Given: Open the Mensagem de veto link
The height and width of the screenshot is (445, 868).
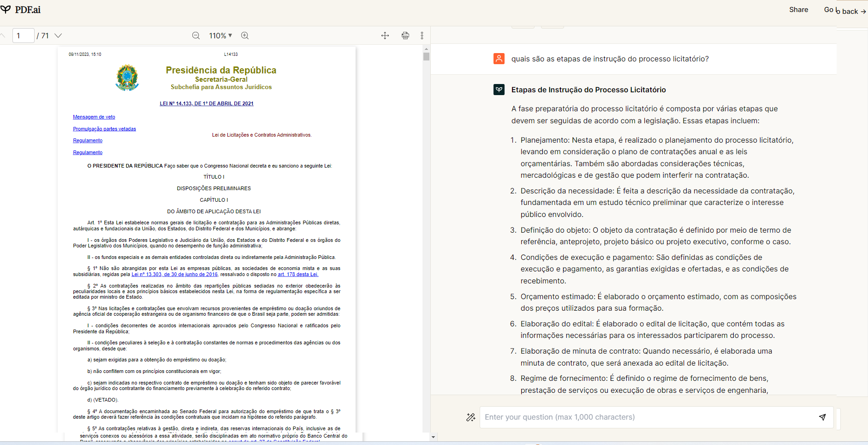Looking at the screenshot, I should point(94,117).
